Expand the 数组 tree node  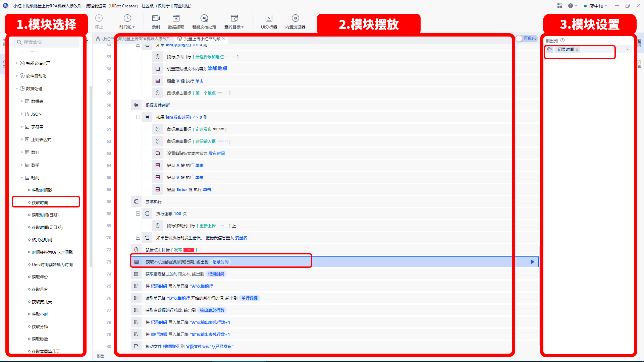pyautogui.click(x=22, y=152)
